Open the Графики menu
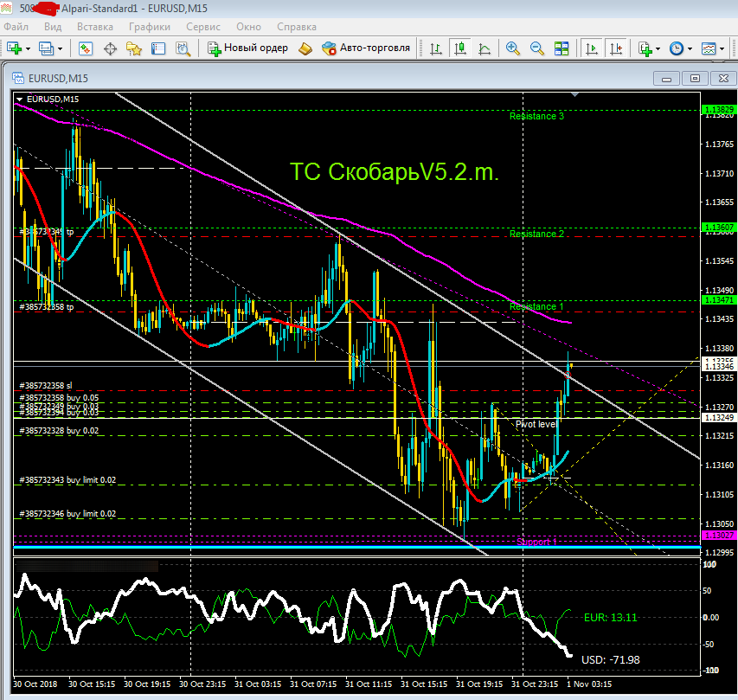The width and height of the screenshot is (738, 700). tap(150, 27)
